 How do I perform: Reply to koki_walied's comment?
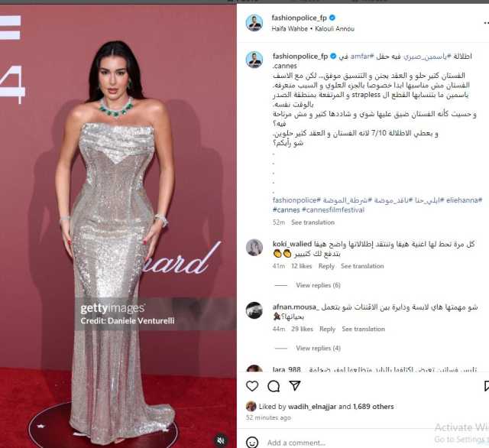pyautogui.click(x=326, y=266)
